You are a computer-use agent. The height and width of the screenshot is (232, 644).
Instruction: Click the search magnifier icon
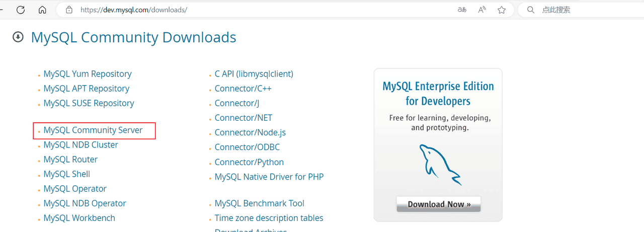pos(530,10)
